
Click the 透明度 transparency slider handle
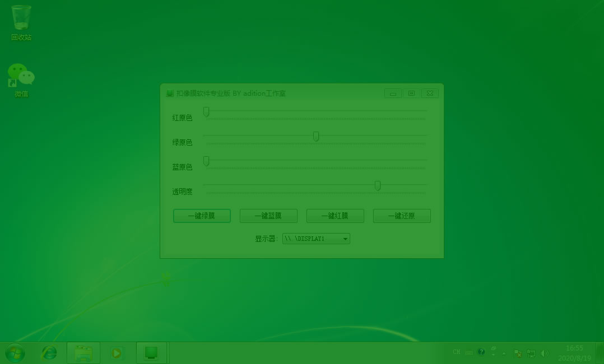click(x=378, y=185)
